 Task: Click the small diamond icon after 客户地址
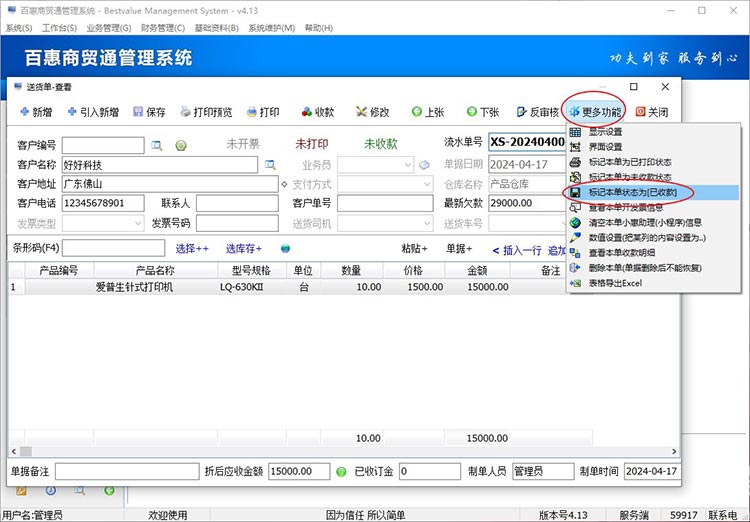click(x=284, y=184)
